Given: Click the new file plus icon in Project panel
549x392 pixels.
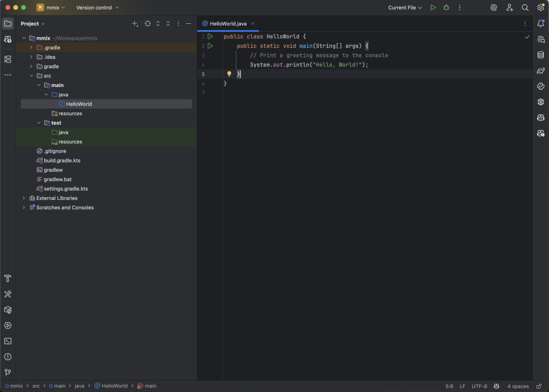Looking at the screenshot, I should click(x=135, y=24).
